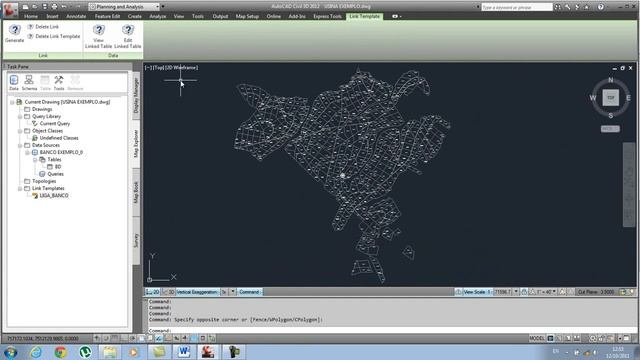
Task: Click the Delete Link command
Action: [43, 27]
